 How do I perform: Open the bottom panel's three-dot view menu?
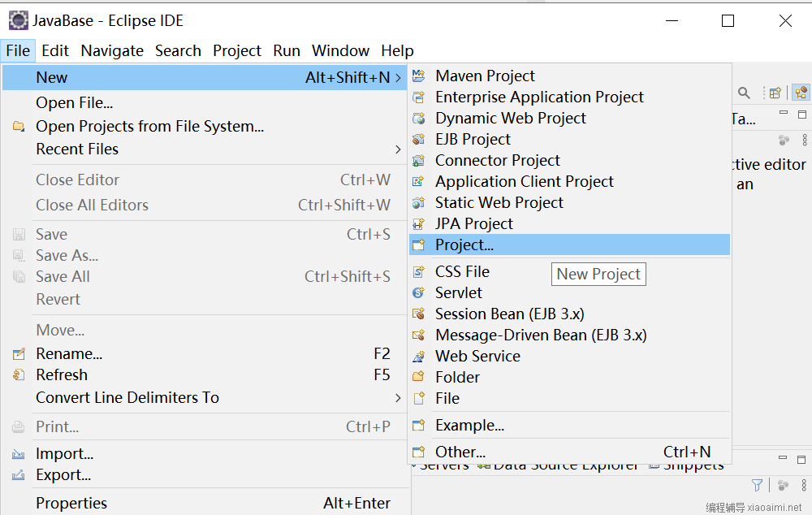tap(804, 485)
